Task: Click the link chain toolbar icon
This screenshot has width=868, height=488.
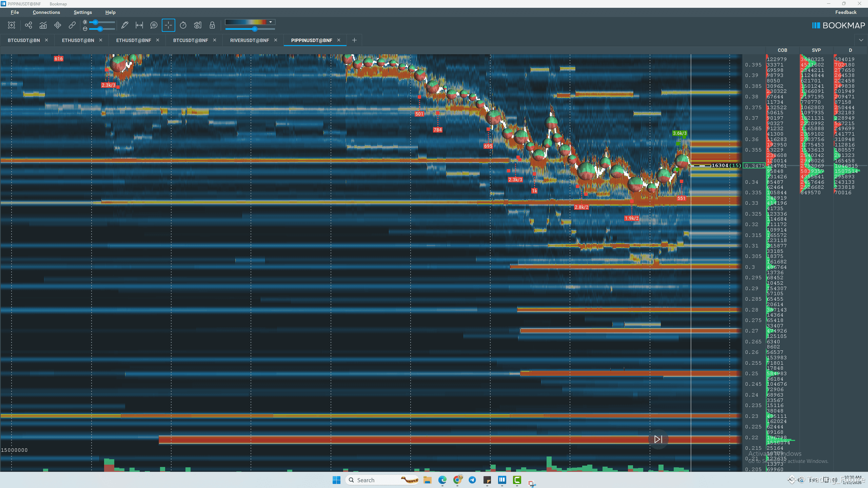Action: coord(72,25)
